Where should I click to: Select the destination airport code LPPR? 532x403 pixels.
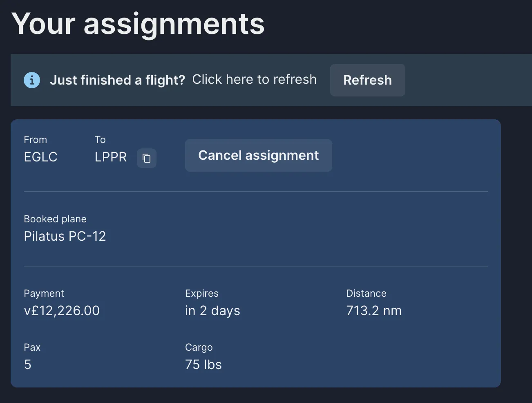tap(110, 157)
